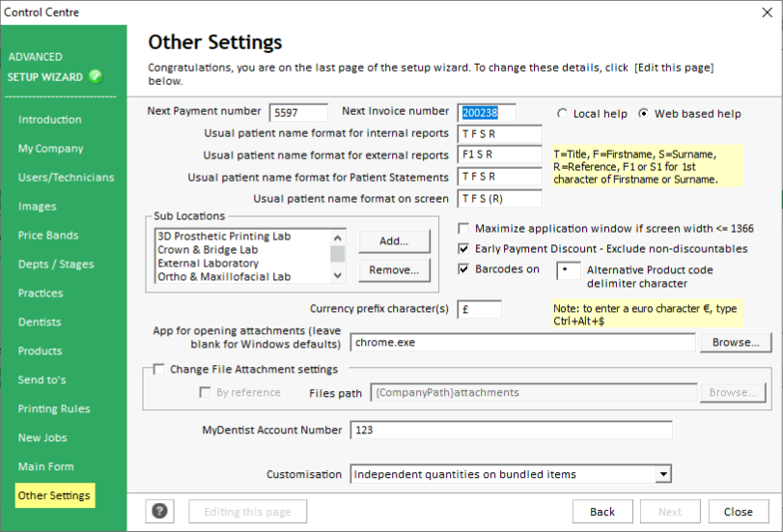Toggle Early Payment Discount checkbox

464,249
